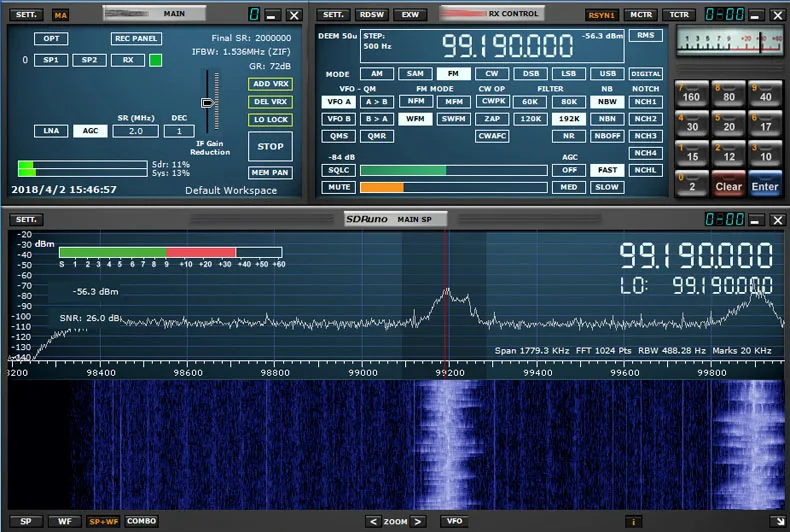Select the 160 band keypad button
Screen dimensions: 790x532
coord(691,94)
